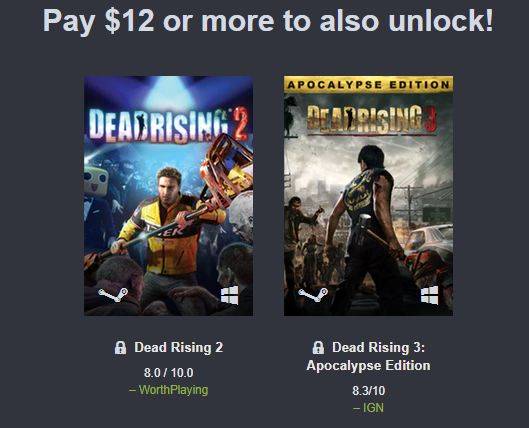Click the Steam icon on Dead Rising 3

pyautogui.click(x=313, y=295)
